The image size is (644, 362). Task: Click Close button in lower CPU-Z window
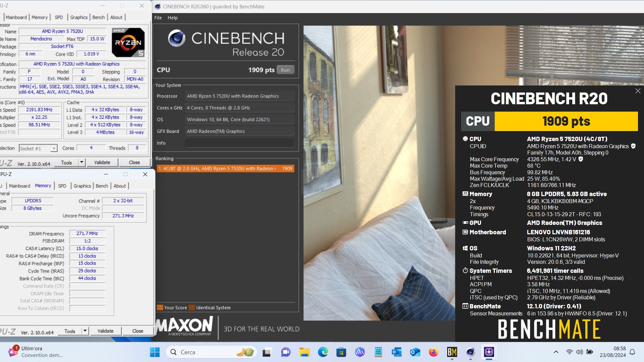(138, 331)
